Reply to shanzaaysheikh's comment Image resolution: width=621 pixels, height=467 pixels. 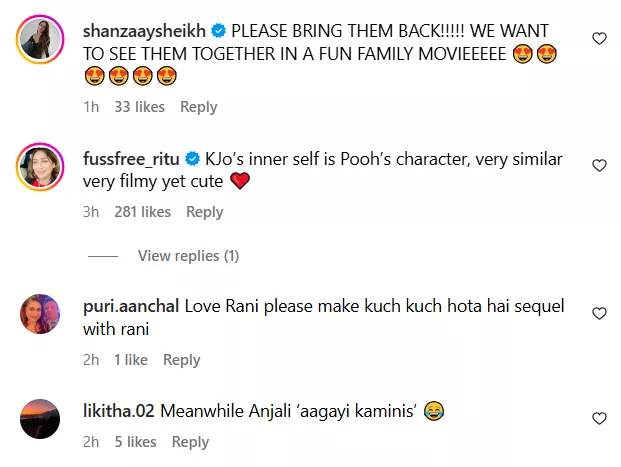(199, 107)
